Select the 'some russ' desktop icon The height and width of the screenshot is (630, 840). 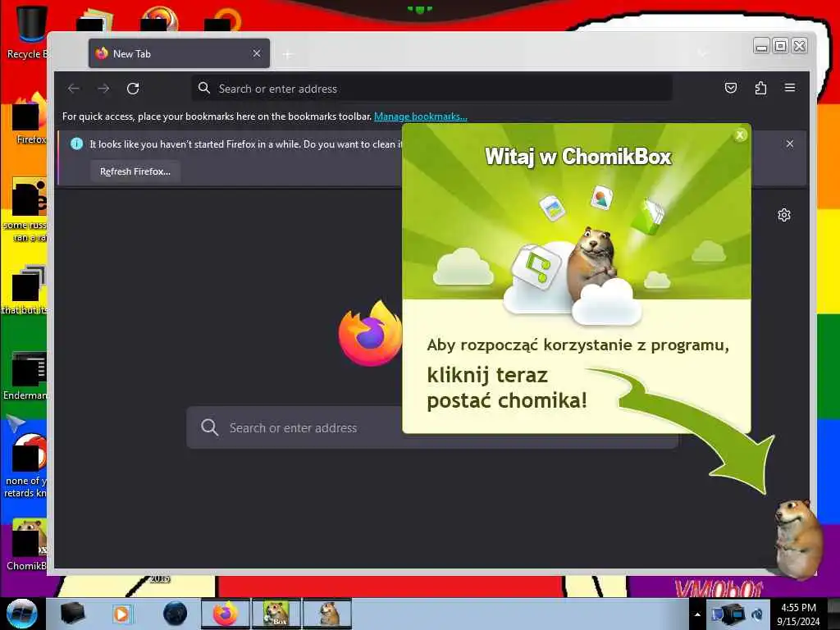pyautogui.click(x=27, y=210)
